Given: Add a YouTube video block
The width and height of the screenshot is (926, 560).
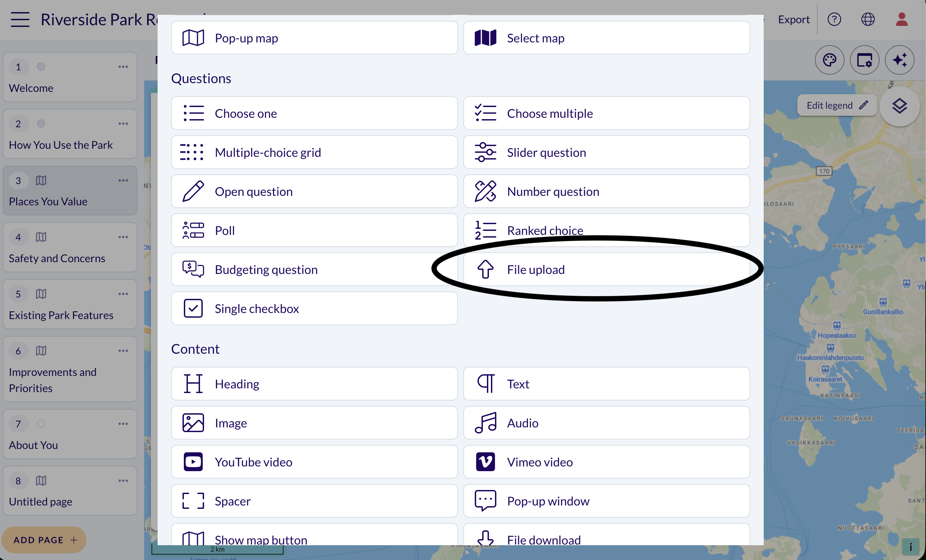Looking at the screenshot, I should pos(314,462).
